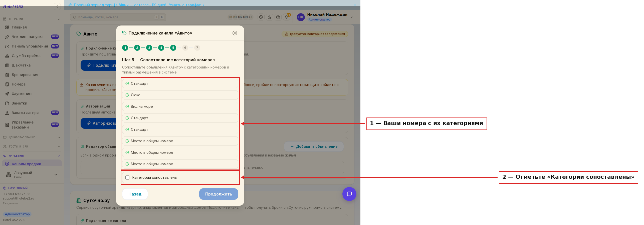The height and width of the screenshot is (225, 644).
Task: Click the check icon in Вид на море row
Action: 127,106
